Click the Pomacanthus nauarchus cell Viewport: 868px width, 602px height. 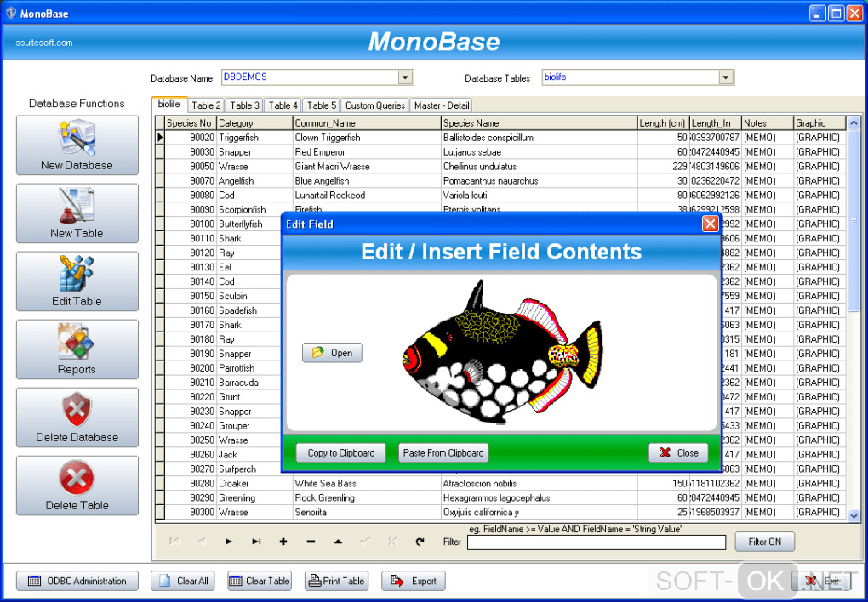540,181
